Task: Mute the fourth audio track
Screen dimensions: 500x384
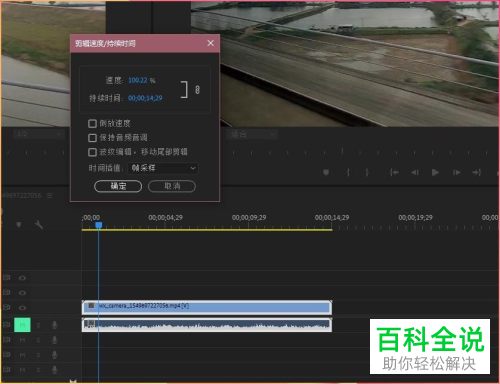Action: click(x=22, y=370)
